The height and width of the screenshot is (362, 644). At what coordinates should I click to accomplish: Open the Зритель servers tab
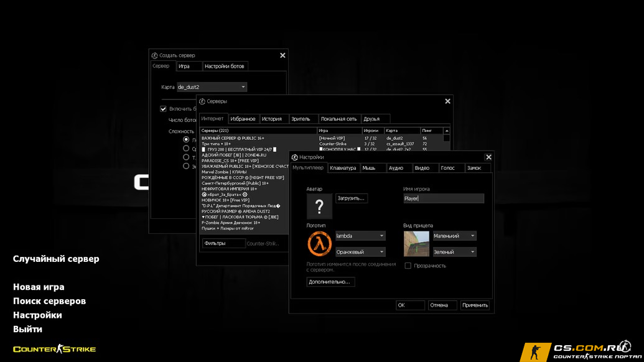(304, 119)
